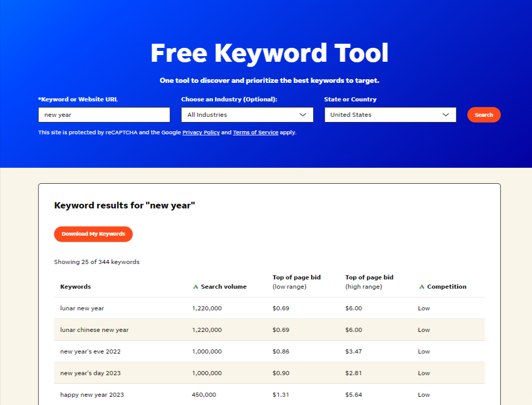Sort by Competition column header
532x405 pixels.
tap(447, 287)
